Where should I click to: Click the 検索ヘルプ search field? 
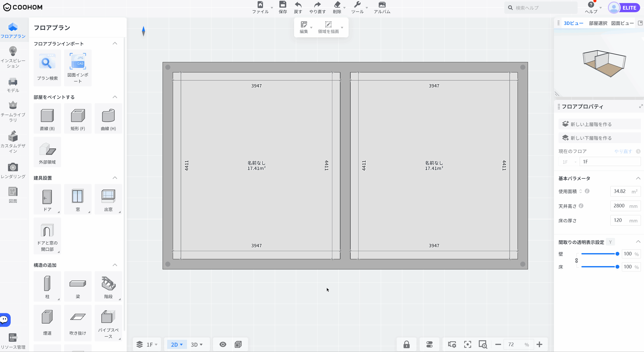tap(541, 8)
